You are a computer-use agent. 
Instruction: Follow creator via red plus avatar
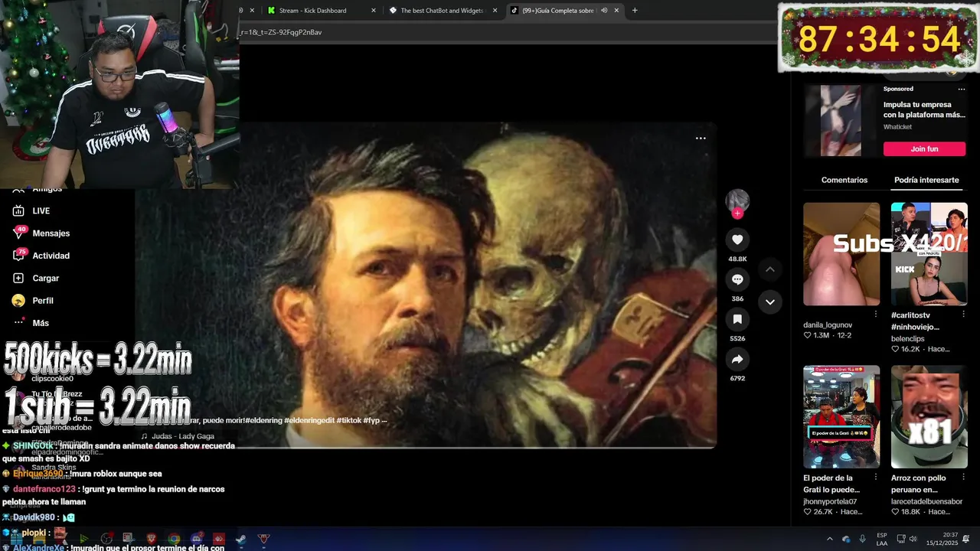[x=737, y=214]
